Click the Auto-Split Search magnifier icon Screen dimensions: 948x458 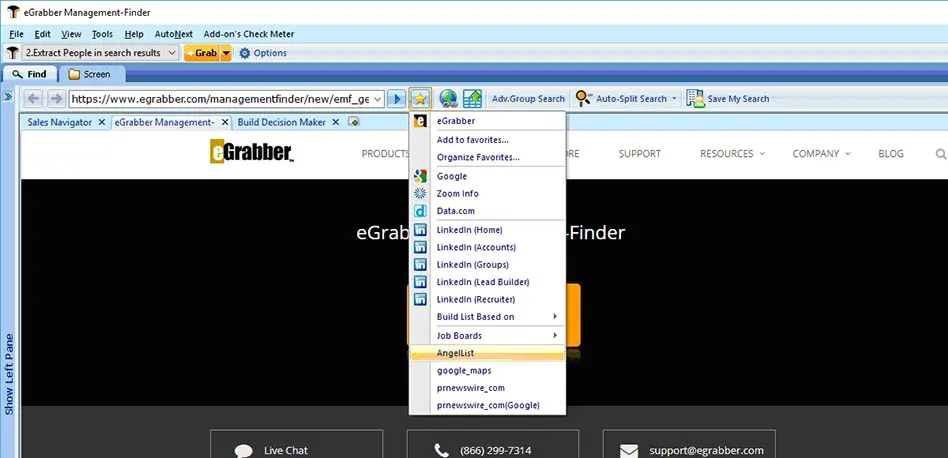(583, 98)
